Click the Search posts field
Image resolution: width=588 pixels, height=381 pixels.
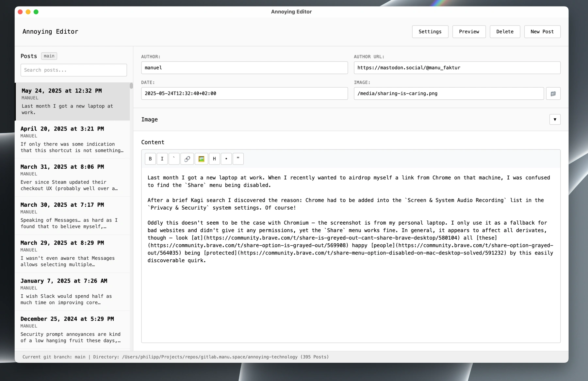[x=73, y=70]
